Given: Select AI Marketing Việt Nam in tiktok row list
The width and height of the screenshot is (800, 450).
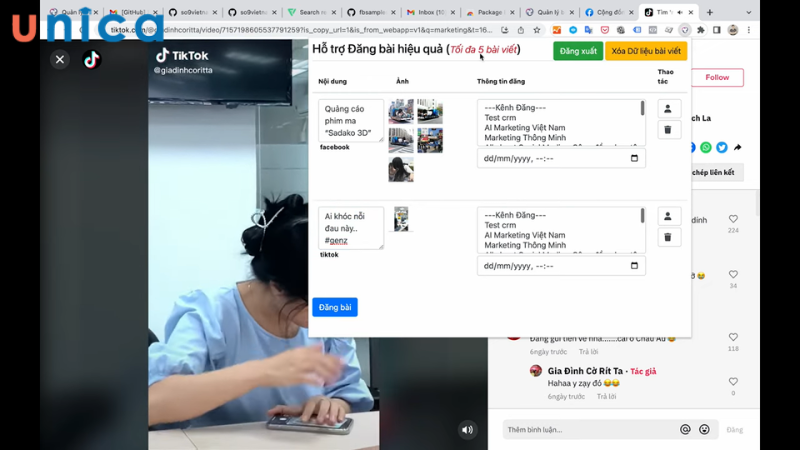Looking at the screenshot, I should [524, 235].
